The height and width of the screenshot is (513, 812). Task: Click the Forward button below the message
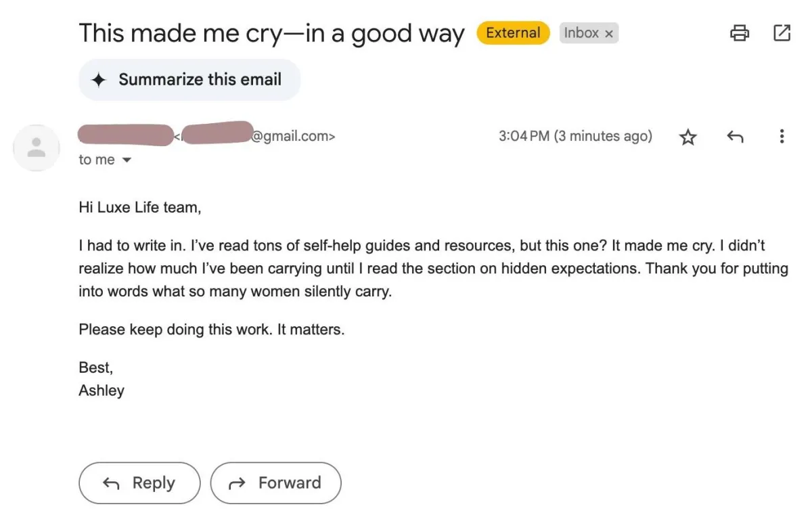coord(275,483)
